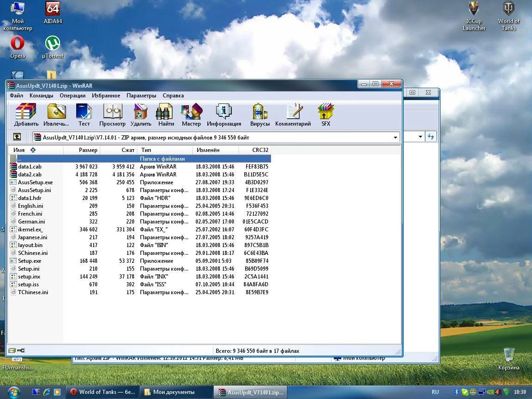The height and width of the screenshot is (399, 532).
Task: Select the parent folder ".." row
Action: click(x=19, y=159)
